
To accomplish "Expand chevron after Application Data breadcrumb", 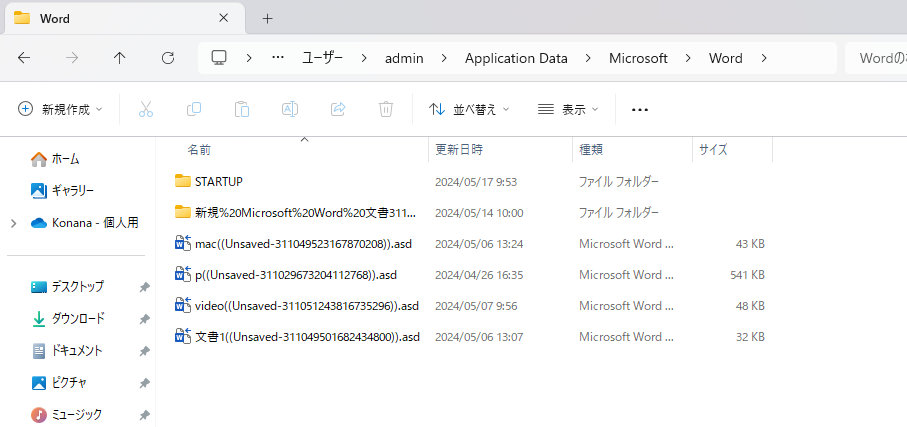I will point(588,58).
